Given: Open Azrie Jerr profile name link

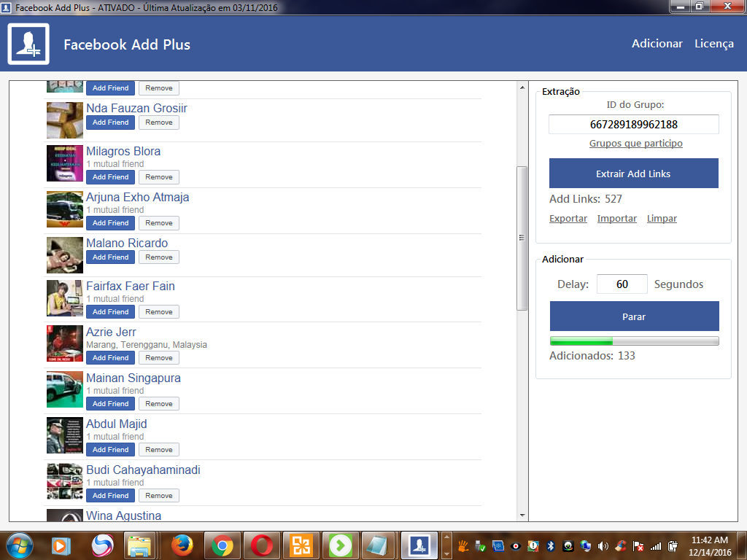Looking at the screenshot, I should pyautogui.click(x=111, y=332).
